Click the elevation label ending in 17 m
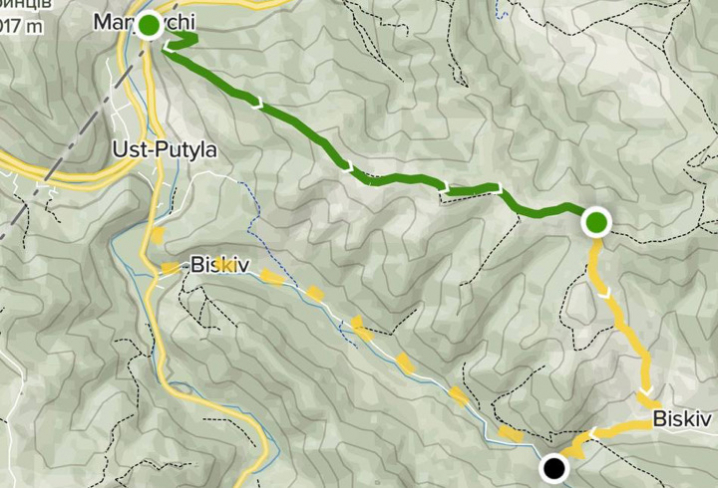The image size is (718, 488). coord(21,25)
